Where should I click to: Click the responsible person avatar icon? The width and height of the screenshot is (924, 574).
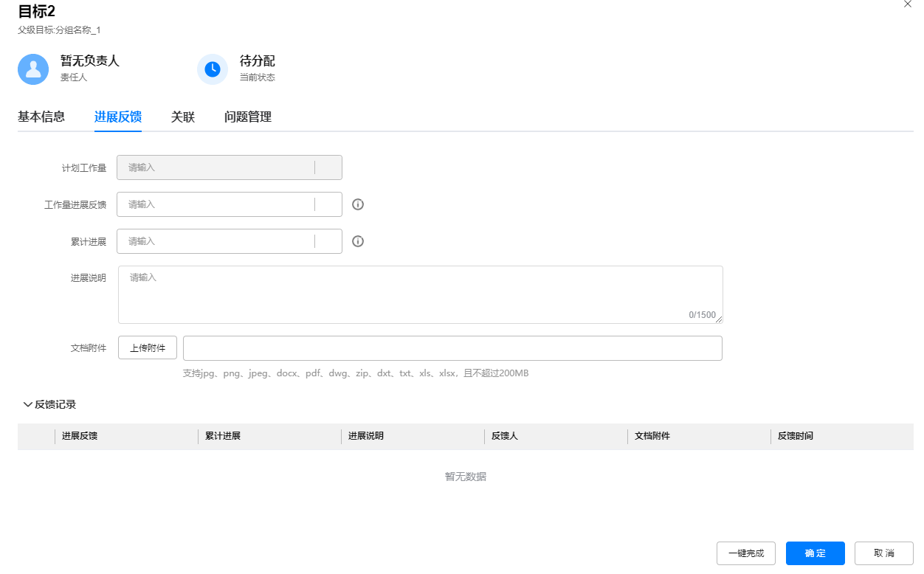coord(33,69)
